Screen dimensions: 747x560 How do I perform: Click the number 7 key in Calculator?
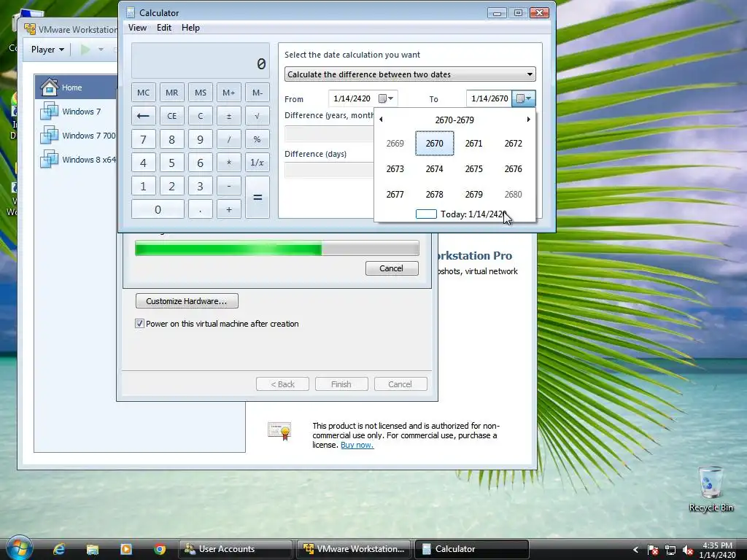pyautogui.click(x=143, y=139)
